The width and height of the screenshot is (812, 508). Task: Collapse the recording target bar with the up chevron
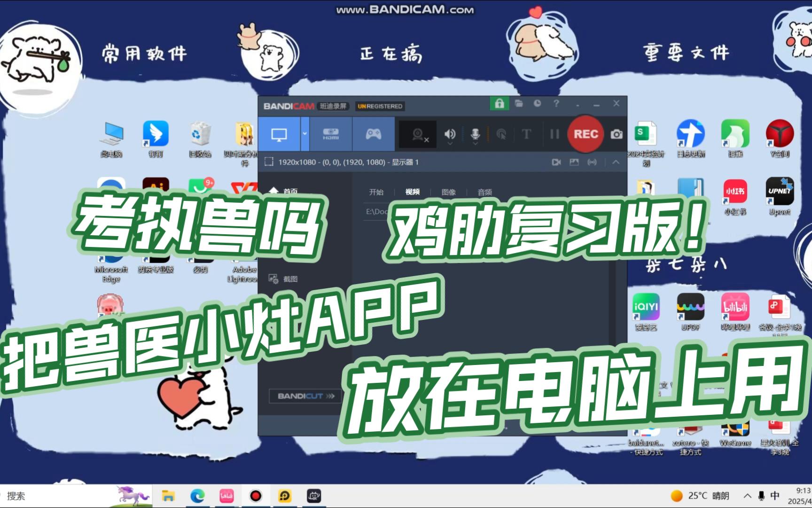click(615, 162)
